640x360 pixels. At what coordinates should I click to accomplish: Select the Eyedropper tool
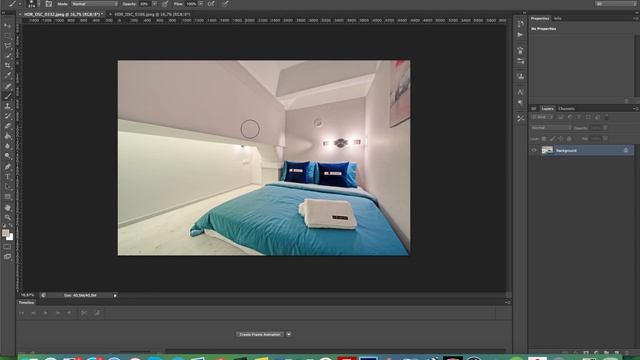click(7, 76)
